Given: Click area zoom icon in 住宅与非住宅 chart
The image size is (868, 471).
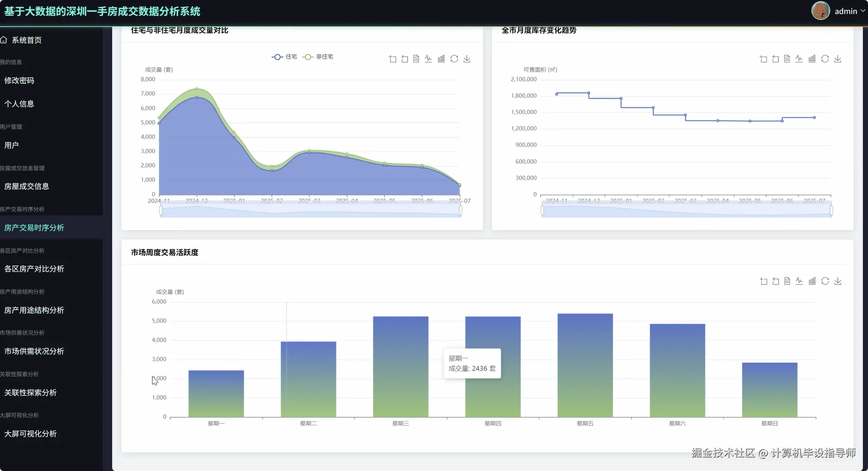Looking at the screenshot, I should pos(393,59).
